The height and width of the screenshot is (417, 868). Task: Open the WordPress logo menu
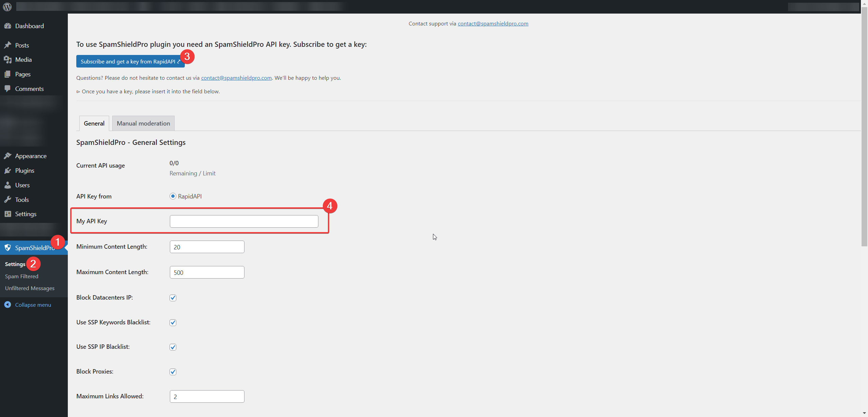[7, 6]
